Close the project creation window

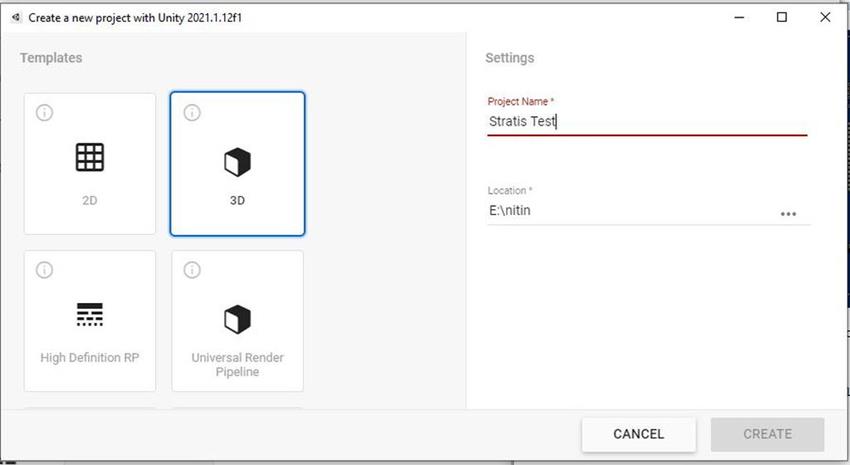pos(825,17)
